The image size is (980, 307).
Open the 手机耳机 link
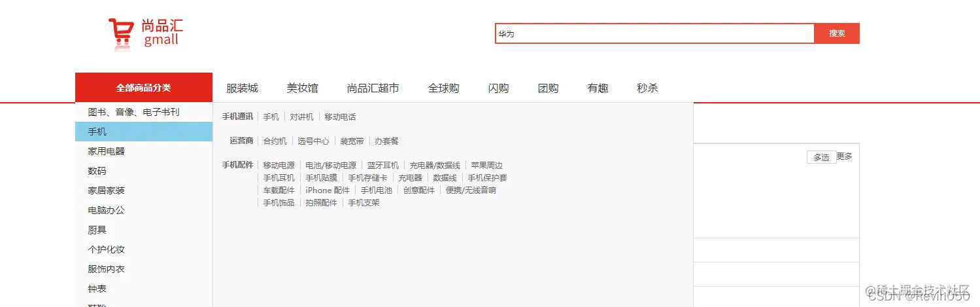click(279, 177)
